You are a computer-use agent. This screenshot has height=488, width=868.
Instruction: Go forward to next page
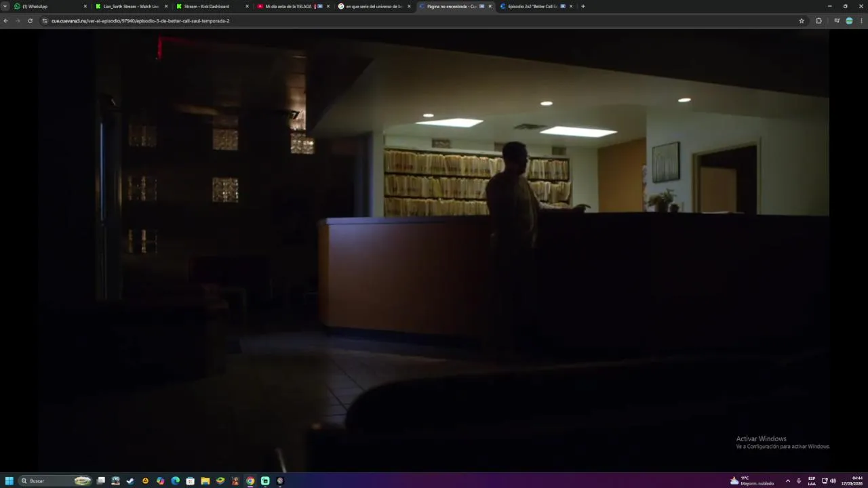18,20
